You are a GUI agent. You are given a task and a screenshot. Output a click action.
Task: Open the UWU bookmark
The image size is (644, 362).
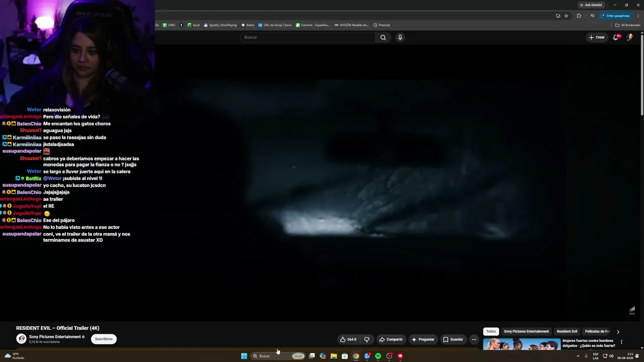(169, 25)
